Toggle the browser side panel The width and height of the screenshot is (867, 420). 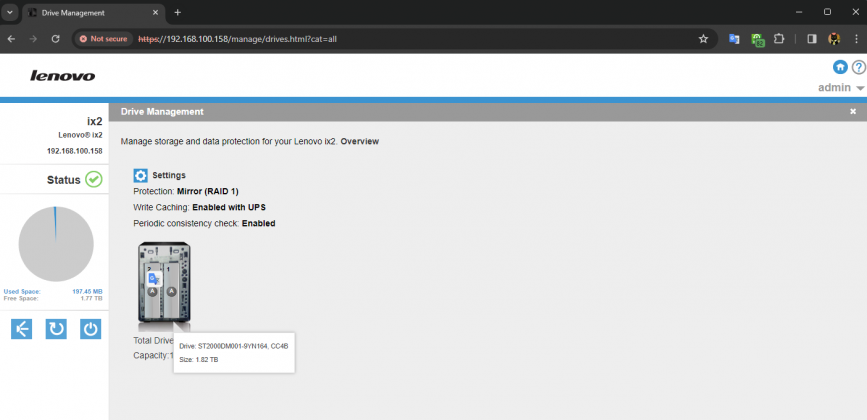click(811, 39)
